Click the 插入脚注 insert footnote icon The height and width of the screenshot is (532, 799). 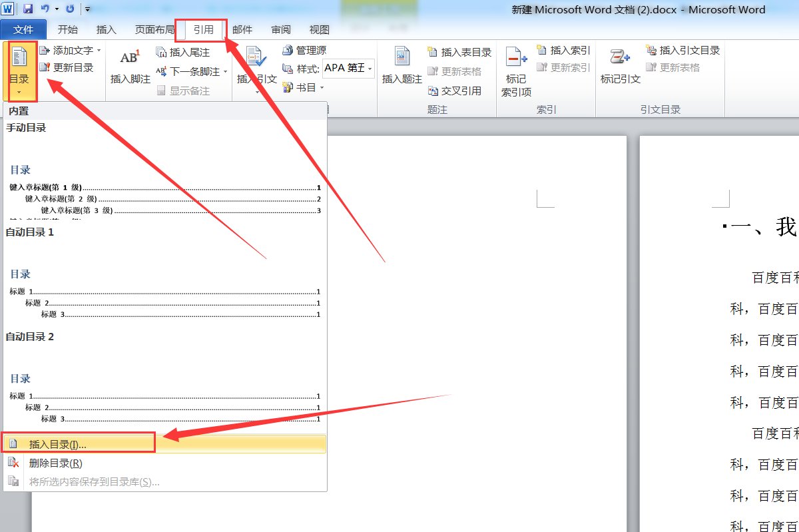tap(130, 59)
